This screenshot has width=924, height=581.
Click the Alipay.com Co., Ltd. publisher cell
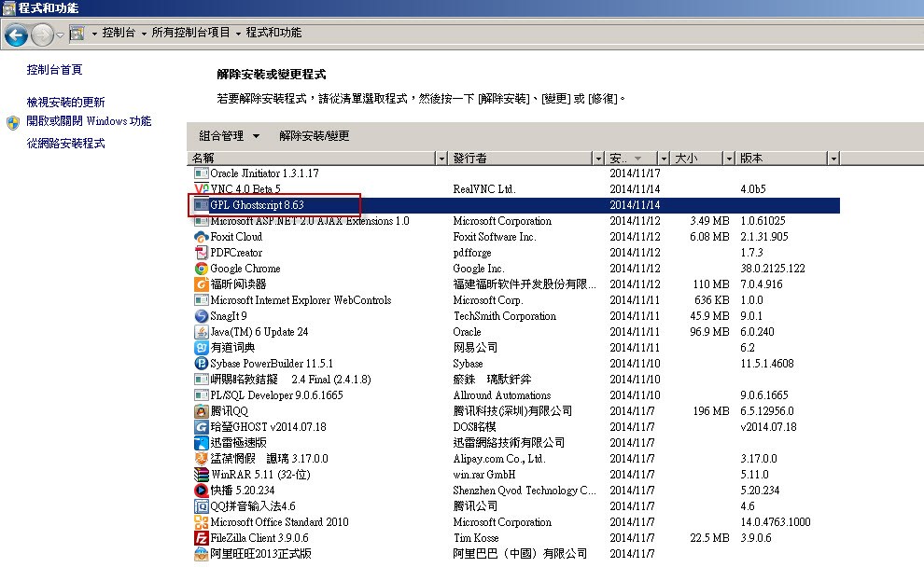499,459
